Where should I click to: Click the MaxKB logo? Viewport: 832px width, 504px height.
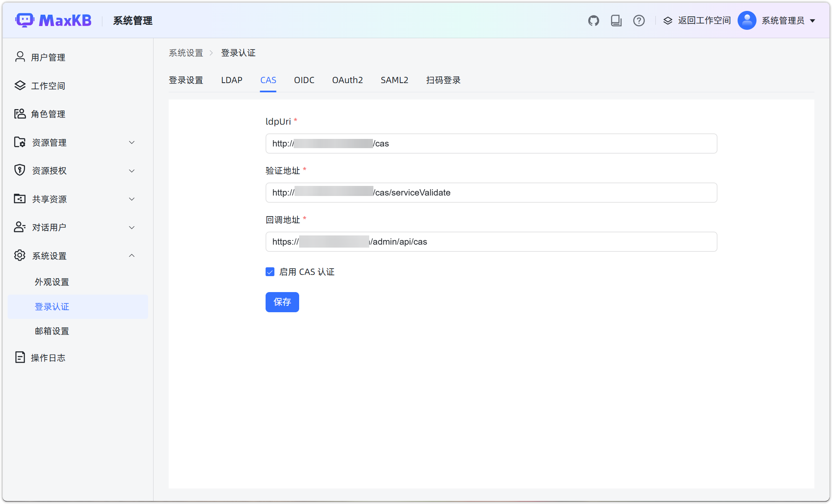click(x=53, y=20)
